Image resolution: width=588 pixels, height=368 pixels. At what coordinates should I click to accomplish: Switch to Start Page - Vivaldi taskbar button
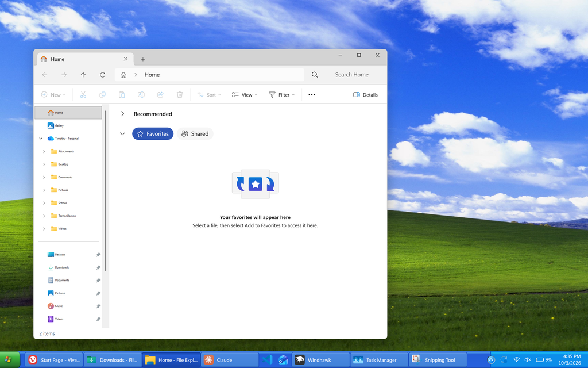coord(54,360)
